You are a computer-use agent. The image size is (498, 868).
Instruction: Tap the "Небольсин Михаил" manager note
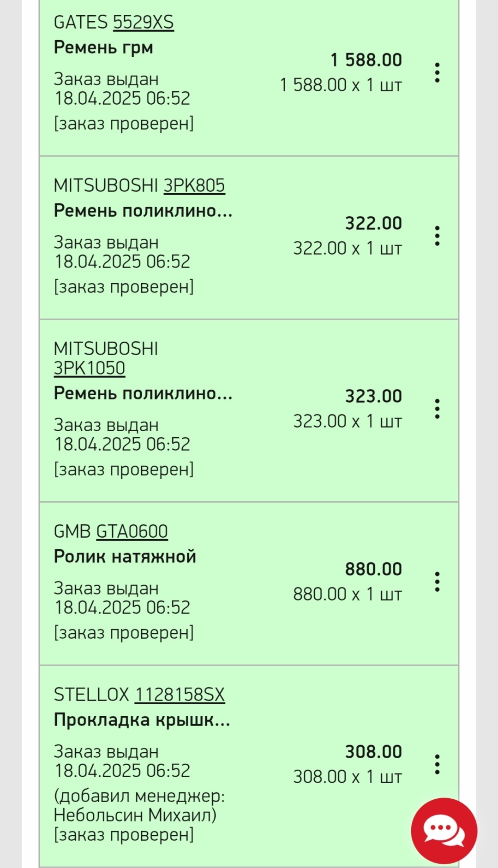click(x=135, y=815)
